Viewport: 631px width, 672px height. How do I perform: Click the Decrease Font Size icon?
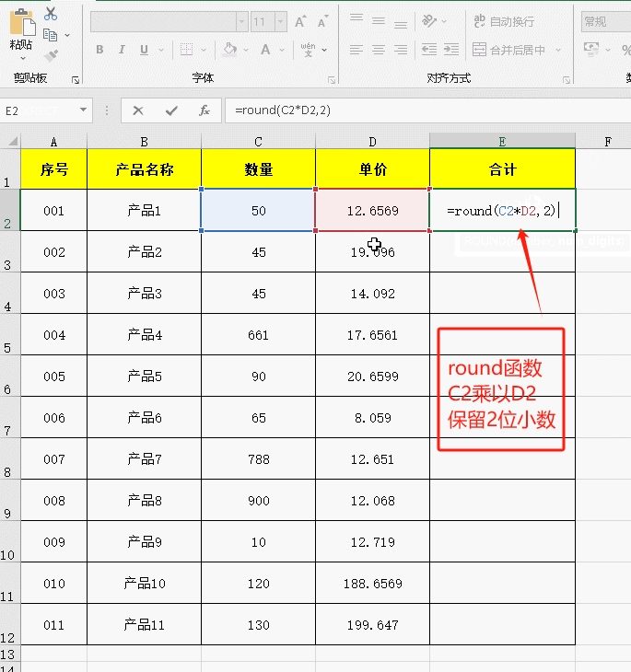322,21
